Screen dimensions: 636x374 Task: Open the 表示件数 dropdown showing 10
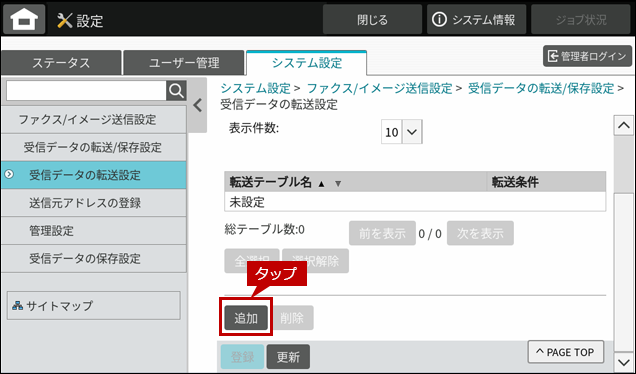pyautogui.click(x=402, y=132)
